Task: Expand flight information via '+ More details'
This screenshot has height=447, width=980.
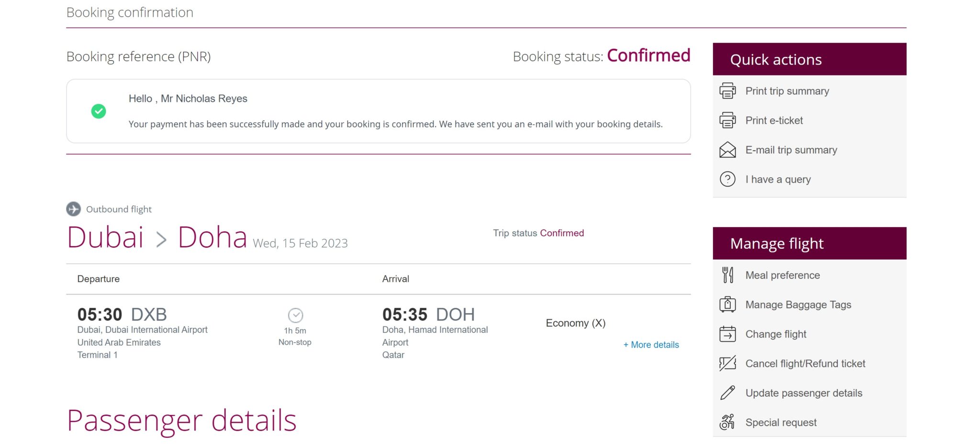Action: (651, 344)
